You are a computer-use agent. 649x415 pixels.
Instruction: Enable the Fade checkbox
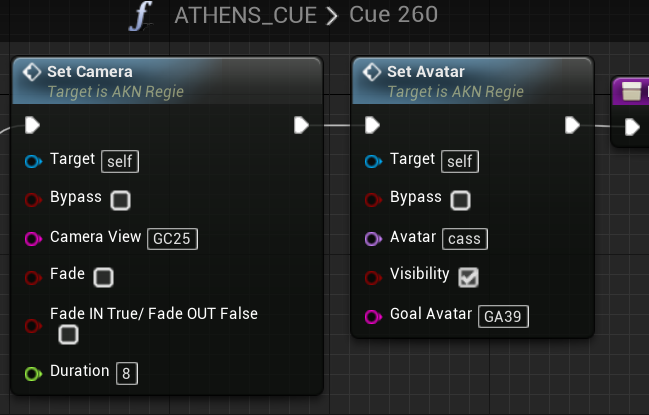pyautogui.click(x=103, y=277)
